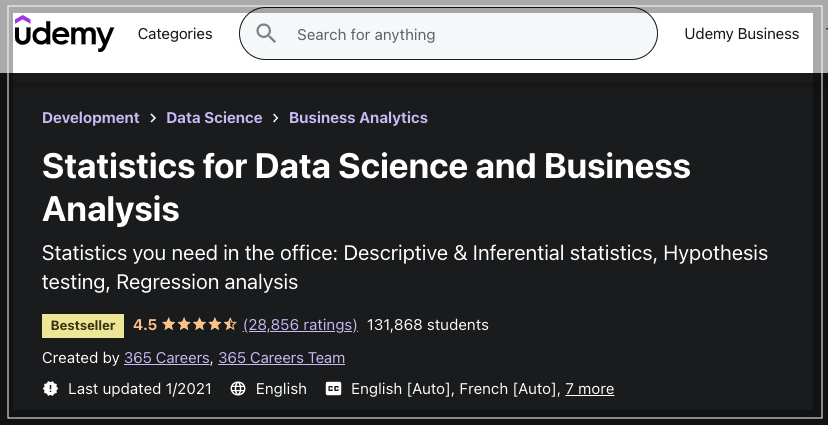Open Udemy Business link
The width and height of the screenshot is (828, 425).
click(741, 34)
